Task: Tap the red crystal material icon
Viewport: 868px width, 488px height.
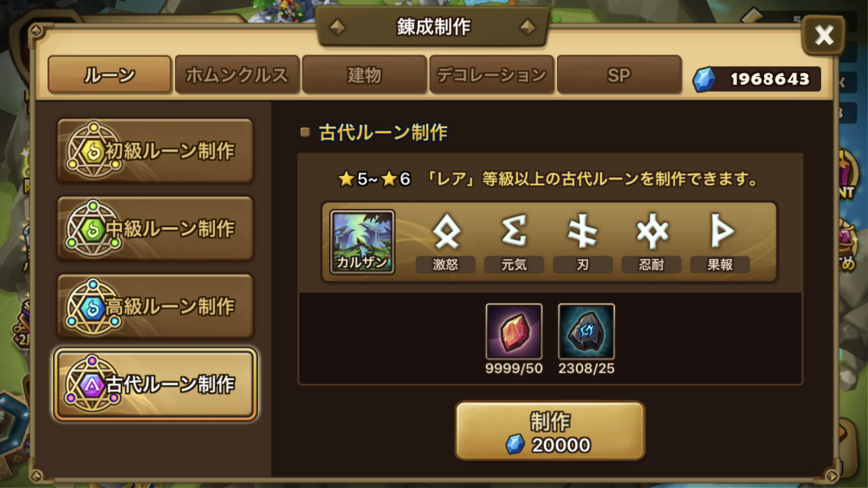Action: (514, 332)
